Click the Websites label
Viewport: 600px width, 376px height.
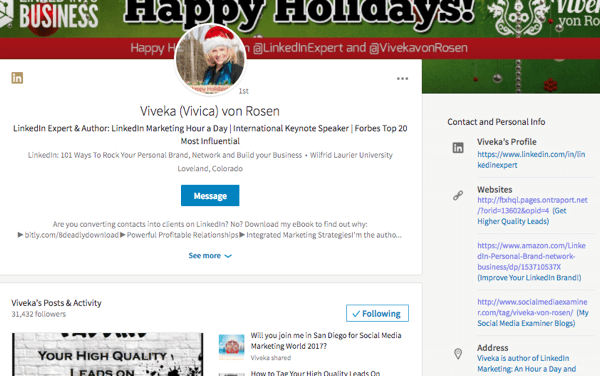(x=494, y=190)
